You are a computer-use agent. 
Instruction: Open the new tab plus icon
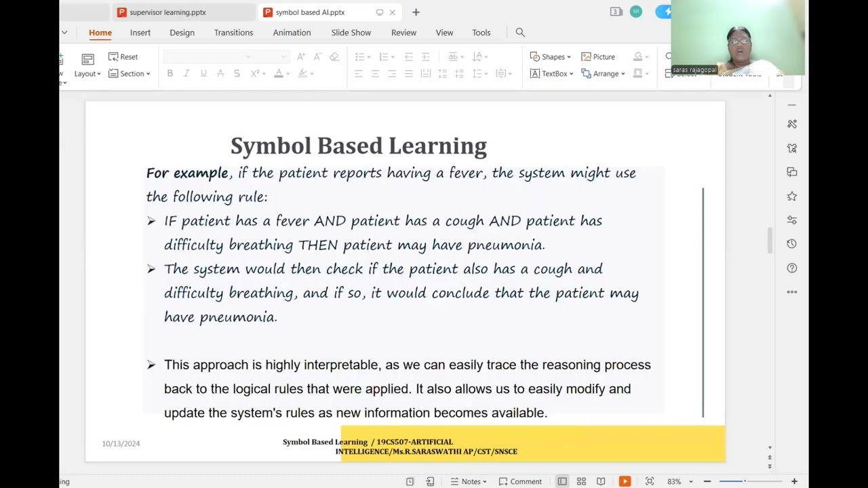coord(416,12)
